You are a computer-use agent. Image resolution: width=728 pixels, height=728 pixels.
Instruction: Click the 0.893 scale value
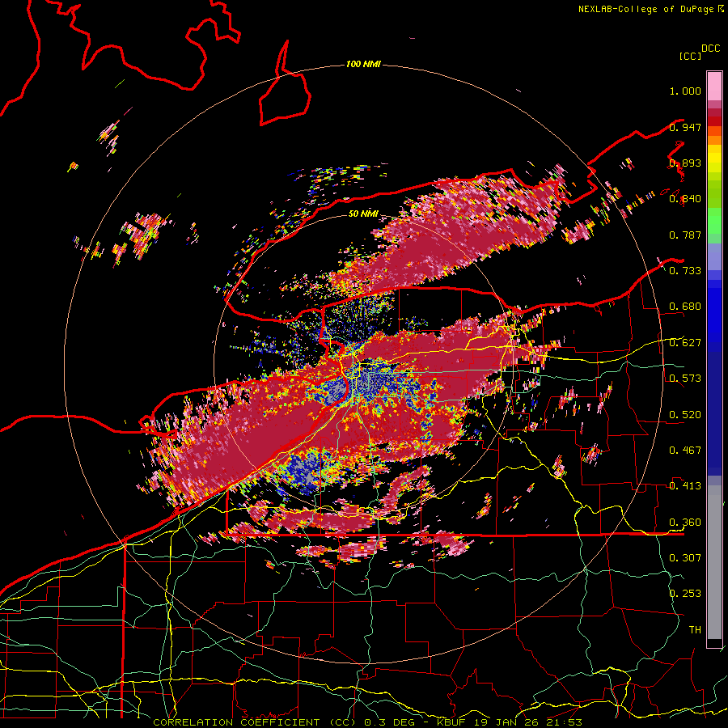[685, 163]
